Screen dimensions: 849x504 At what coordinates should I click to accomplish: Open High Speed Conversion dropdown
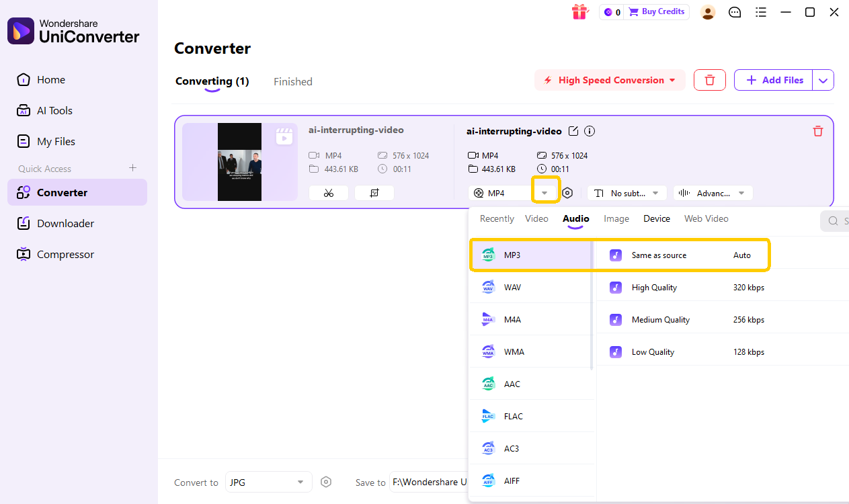coord(610,80)
